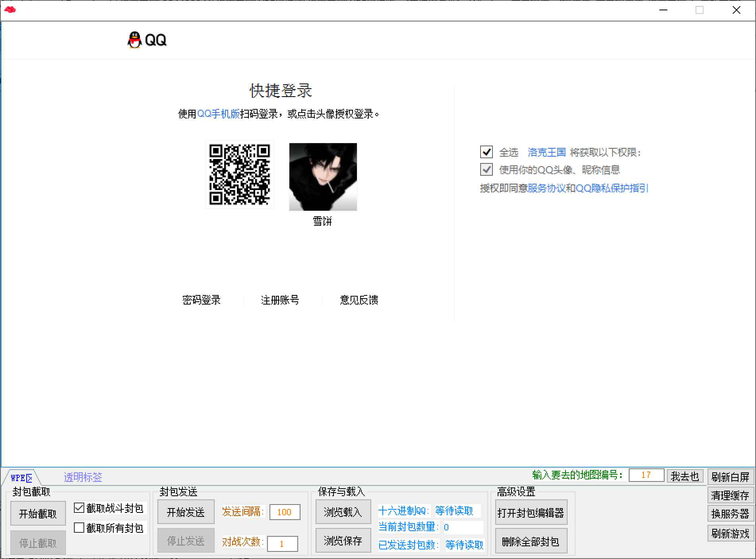The width and height of the screenshot is (756, 559).
Task: Click the 开始截取 button
Action: (38, 513)
